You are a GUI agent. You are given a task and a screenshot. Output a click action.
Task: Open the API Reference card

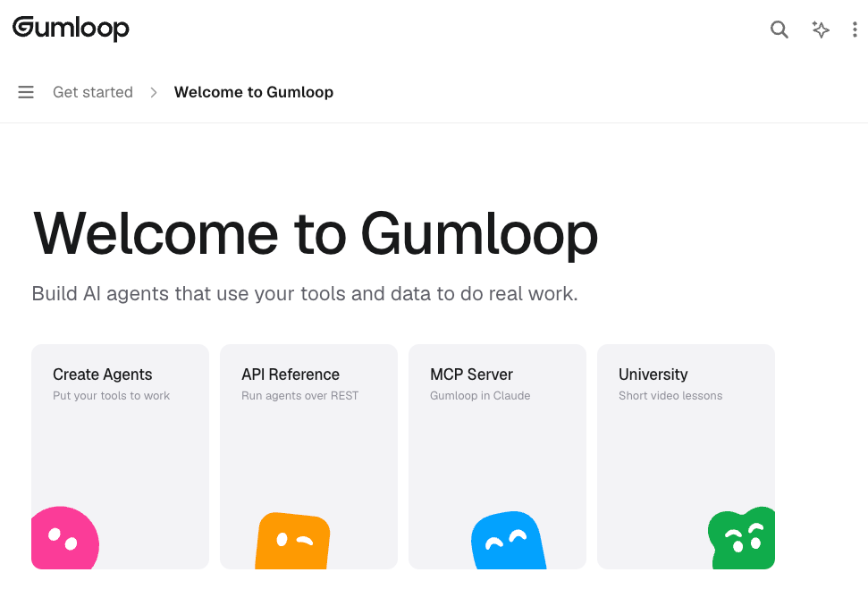(309, 457)
